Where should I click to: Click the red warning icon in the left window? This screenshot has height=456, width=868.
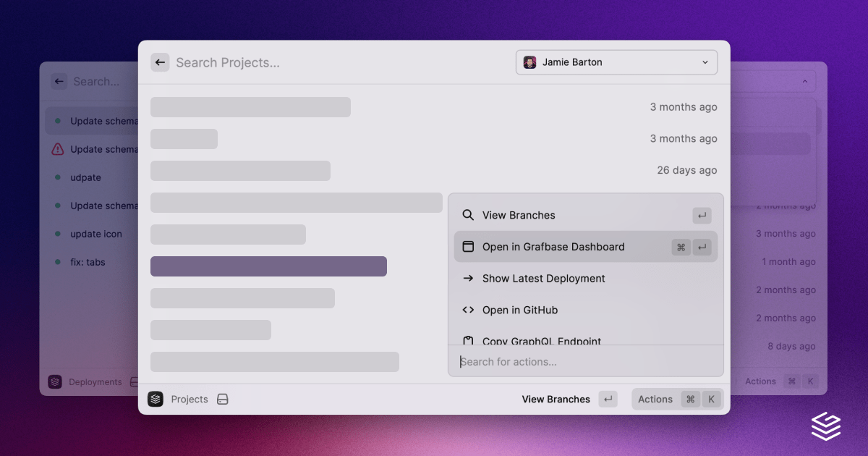pos(58,149)
